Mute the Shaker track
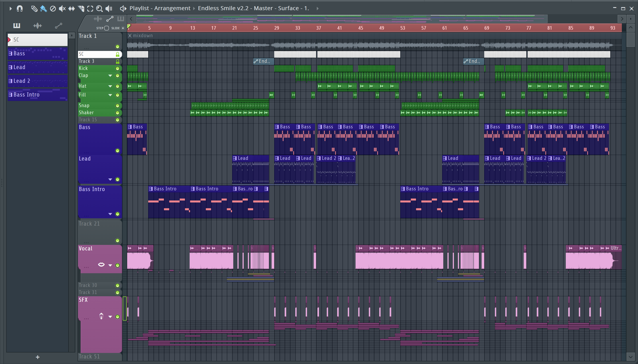This screenshot has width=638, height=364. [x=117, y=113]
